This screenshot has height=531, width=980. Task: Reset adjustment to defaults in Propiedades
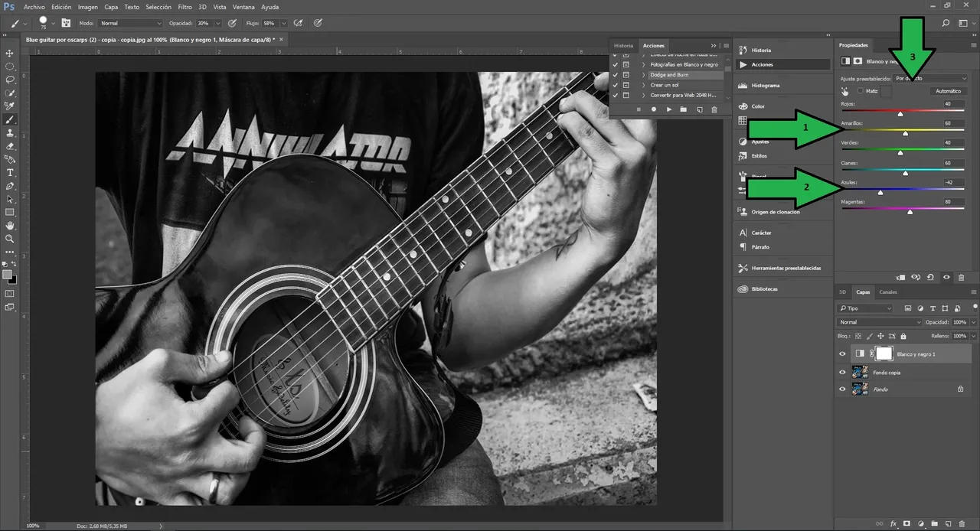(x=930, y=277)
